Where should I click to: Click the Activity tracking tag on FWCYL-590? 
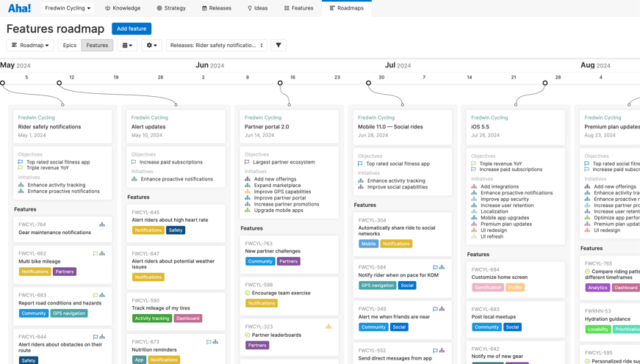(x=152, y=318)
